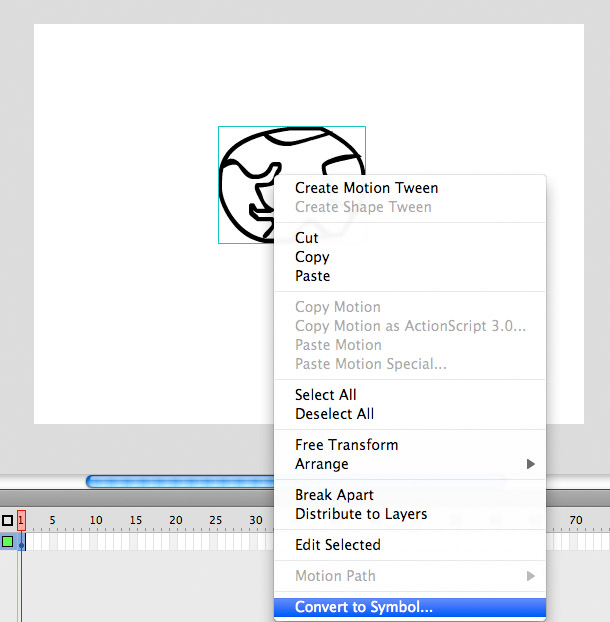The width and height of the screenshot is (610, 622).
Task: Click frame 25 on the timeline ruler
Action: (216, 520)
